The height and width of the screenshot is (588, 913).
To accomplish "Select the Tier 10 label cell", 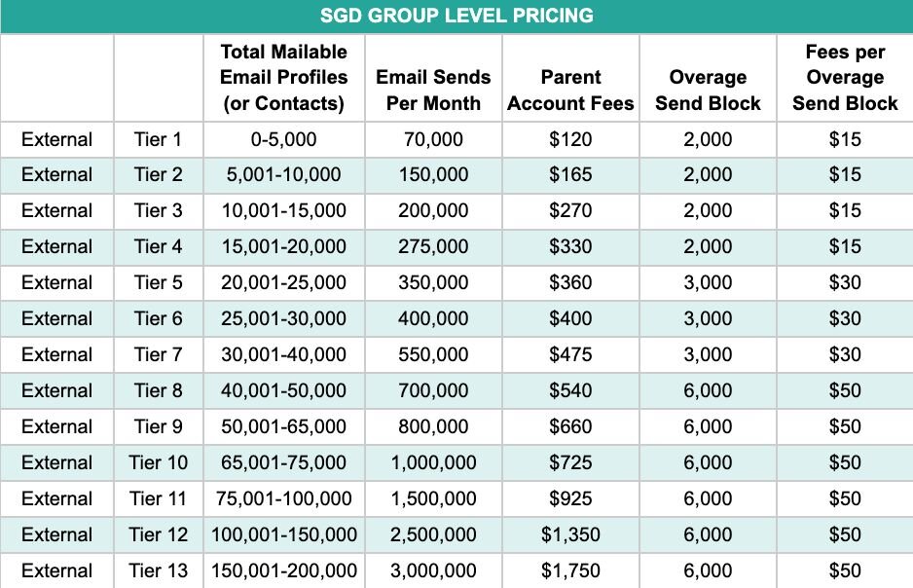I will pos(159,463).
